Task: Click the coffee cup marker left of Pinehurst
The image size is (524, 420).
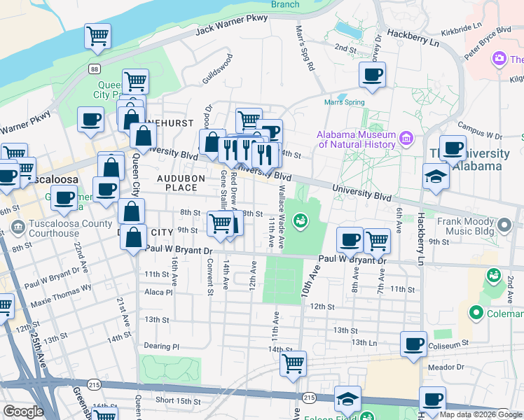Action: (90, 119)
